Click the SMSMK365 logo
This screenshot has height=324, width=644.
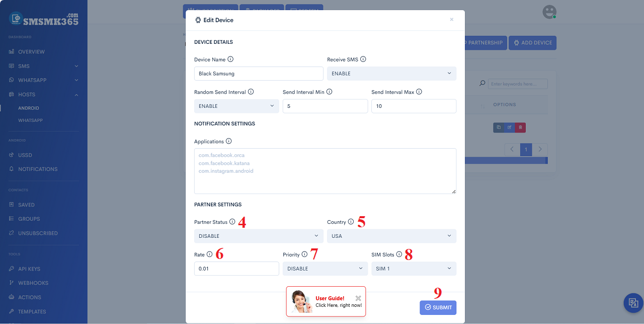pos(44,19)
